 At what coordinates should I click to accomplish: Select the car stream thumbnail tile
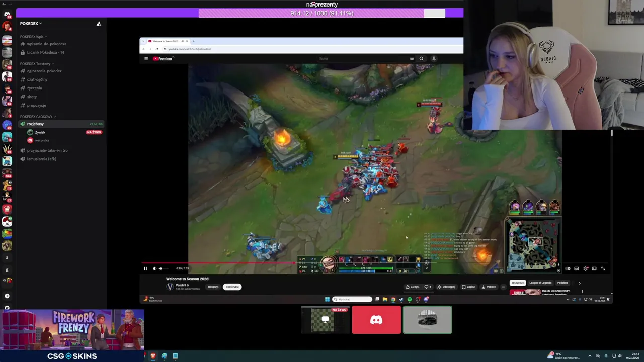pyautogui.click(x=428, y=320)
